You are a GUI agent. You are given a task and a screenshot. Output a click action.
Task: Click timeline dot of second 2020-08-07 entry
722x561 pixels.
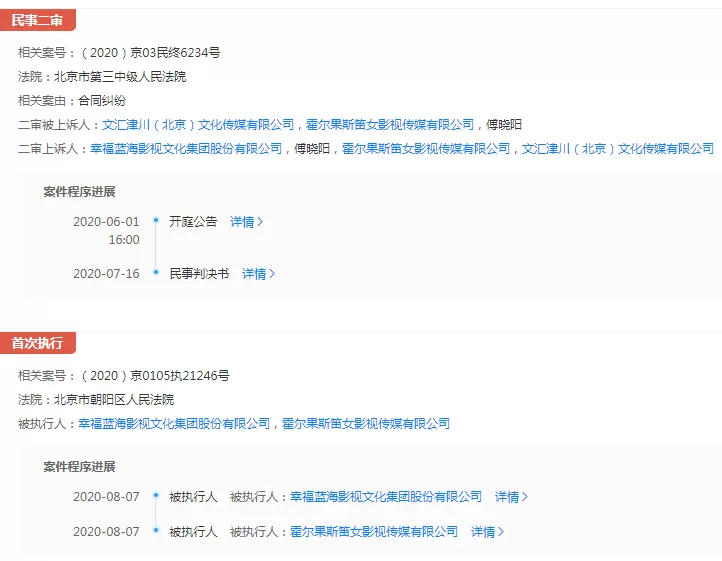coord(156,530)
